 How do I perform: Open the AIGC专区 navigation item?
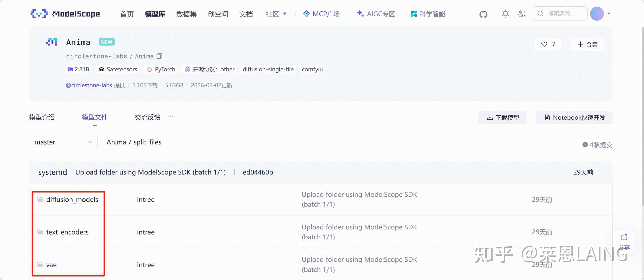376,14
